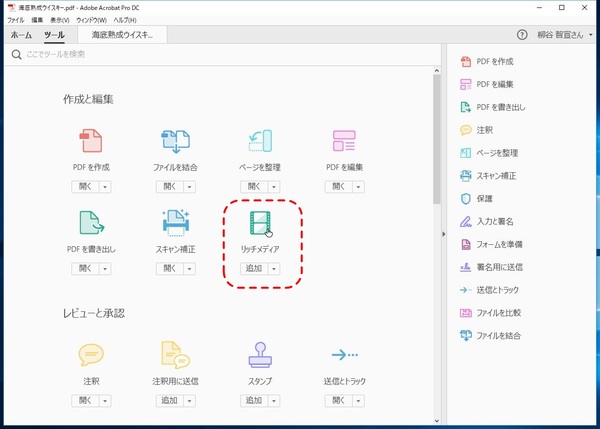The image size is (600, 429).
Task: Select PDF を書き出し in right sidebar
Action: coord(493,107)
